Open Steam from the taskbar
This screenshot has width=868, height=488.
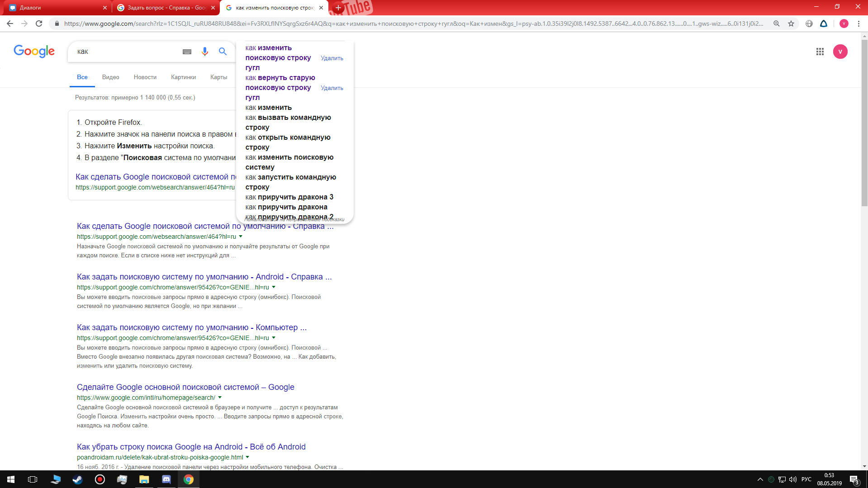77,479
